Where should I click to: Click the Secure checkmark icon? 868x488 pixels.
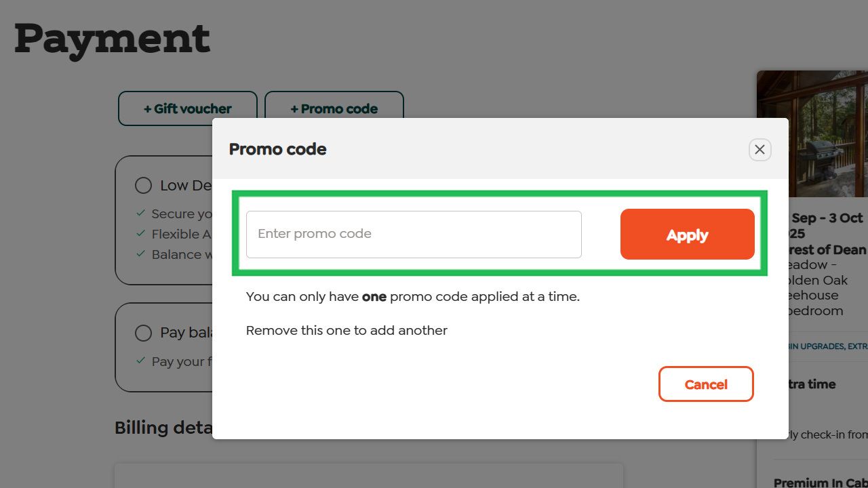point(141,213)
